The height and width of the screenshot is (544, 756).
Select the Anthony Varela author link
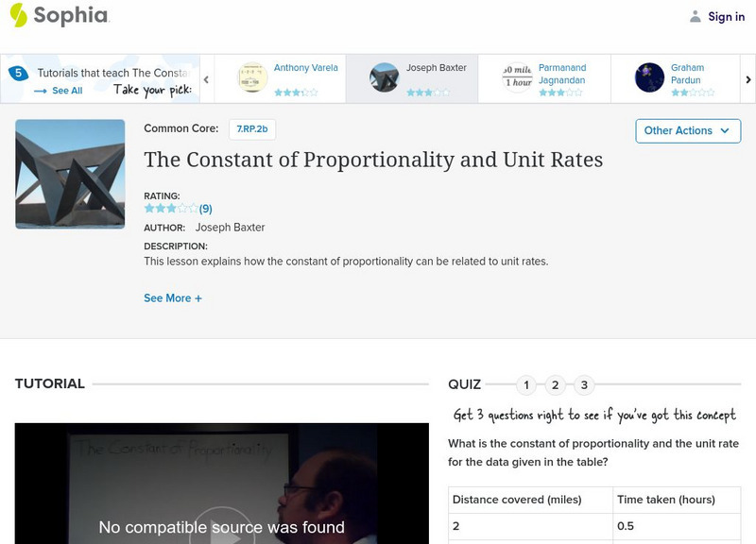(x=305, y=68)
